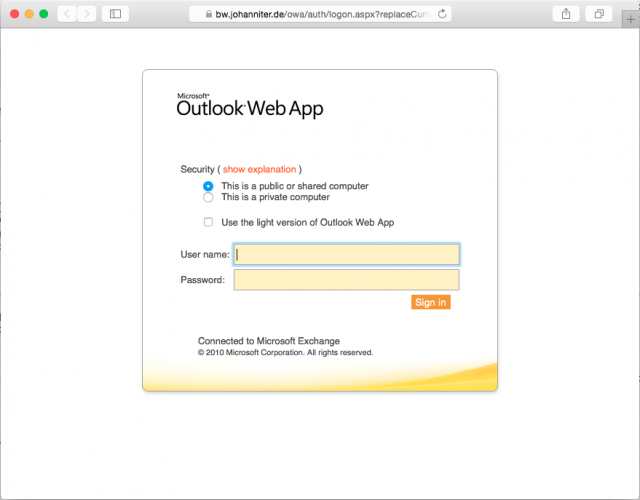This screenshot has width=640, height=500.
Task: Reload the page with the refresh icon
Action: [x=442, y=14]
